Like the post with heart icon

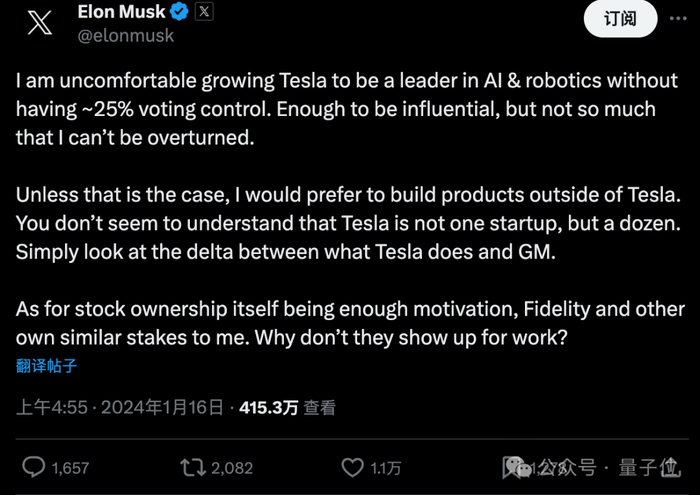point(353,467)
